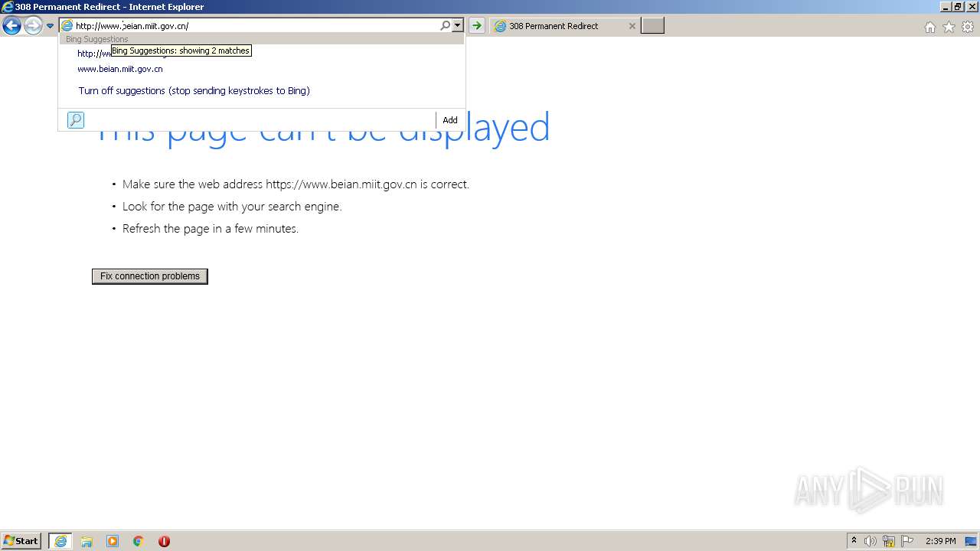The height and width of the screenshot is (551, 980).
Task: Click the Internet Explorer logo in title bar
Action: click(8, 7)
